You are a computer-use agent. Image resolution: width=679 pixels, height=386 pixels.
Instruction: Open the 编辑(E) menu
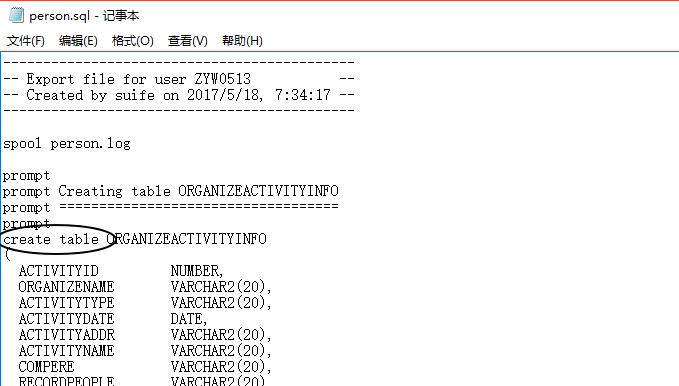[x=78, y=41]
